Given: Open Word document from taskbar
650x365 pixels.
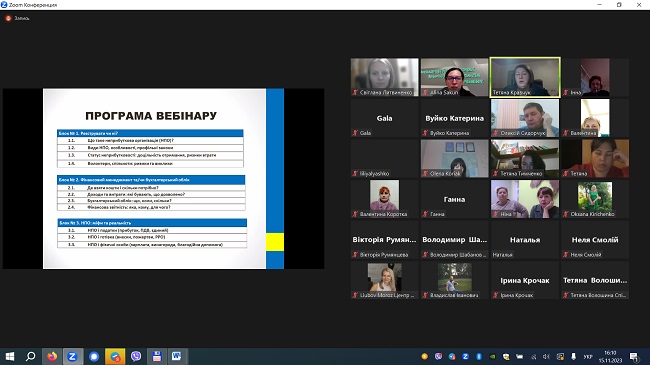Looking at the screenshot, I should click(177, 356).
